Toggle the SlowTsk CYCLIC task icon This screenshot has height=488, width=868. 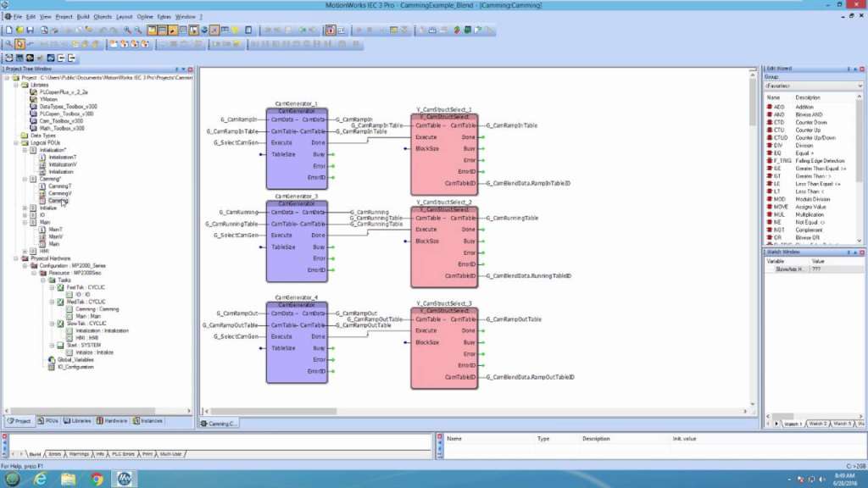[x=60, y=323]
